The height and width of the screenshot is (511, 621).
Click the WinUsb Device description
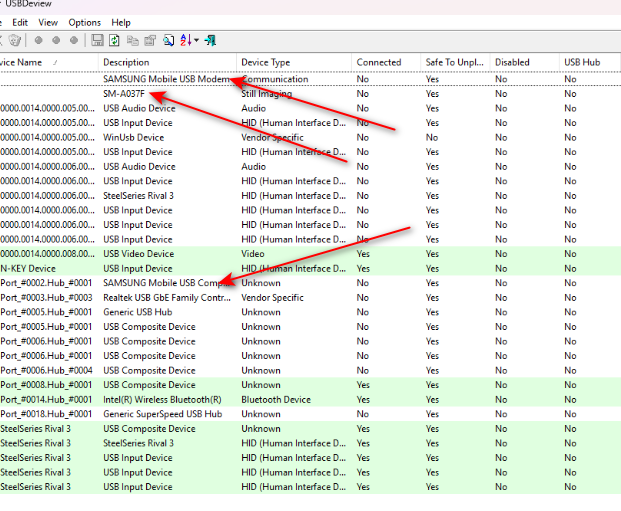[x=133, y=137]
